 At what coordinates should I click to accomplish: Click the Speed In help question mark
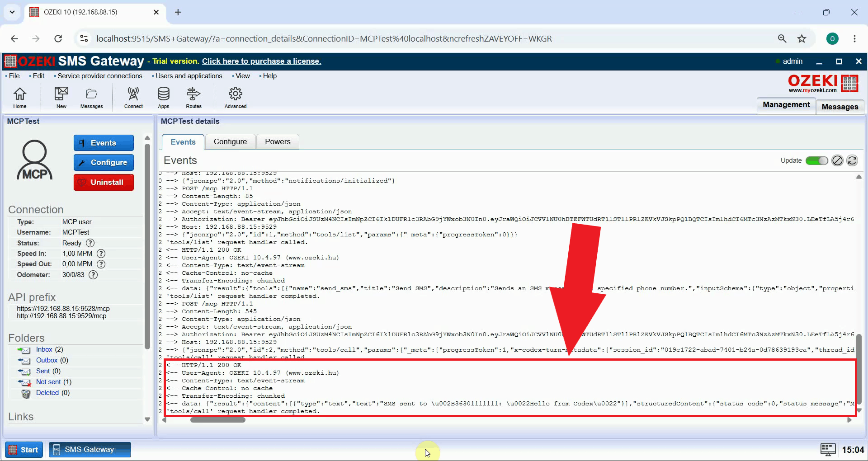click(x=101, y=254)
